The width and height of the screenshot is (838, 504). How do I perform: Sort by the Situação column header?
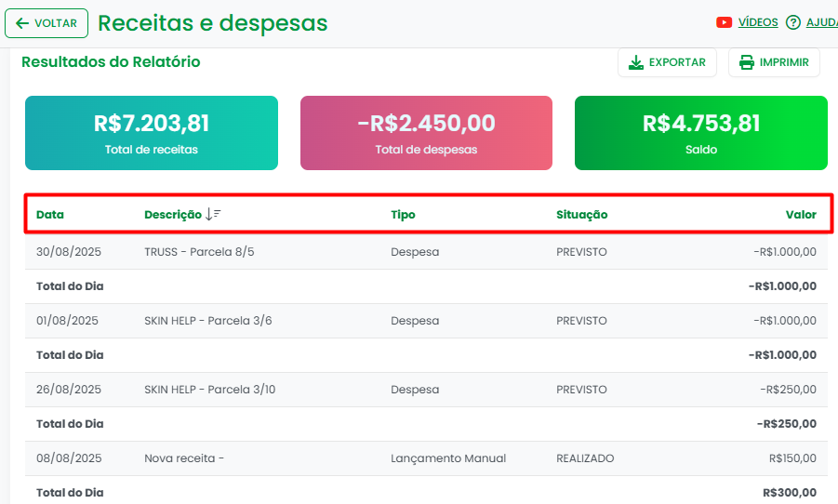pyautogui.click(x=581, y=215)
